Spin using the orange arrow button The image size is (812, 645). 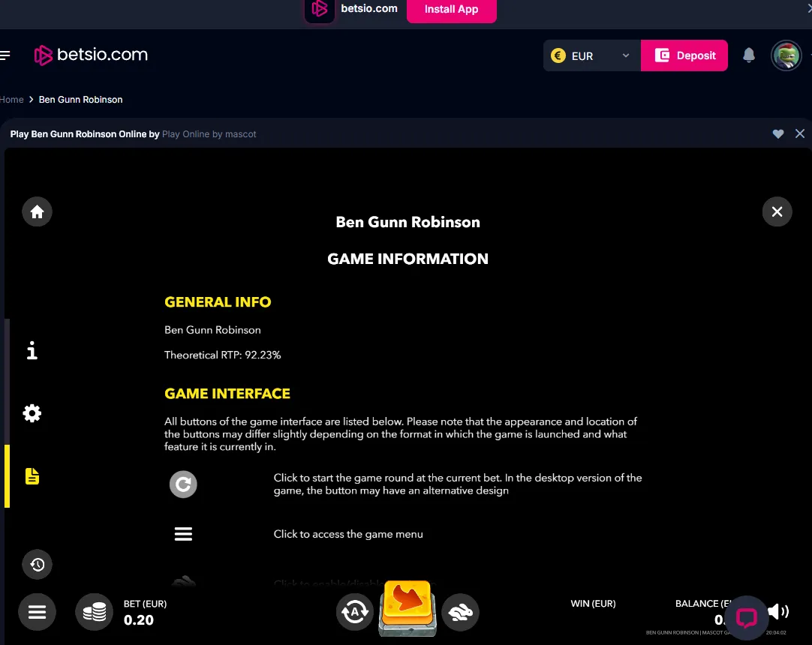coord(408,607)
